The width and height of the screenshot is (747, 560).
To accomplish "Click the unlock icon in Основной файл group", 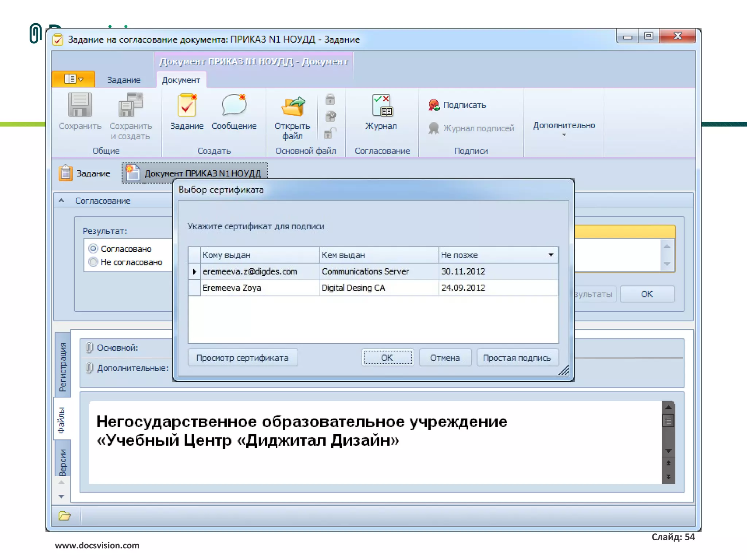I will tap(330, 133).
